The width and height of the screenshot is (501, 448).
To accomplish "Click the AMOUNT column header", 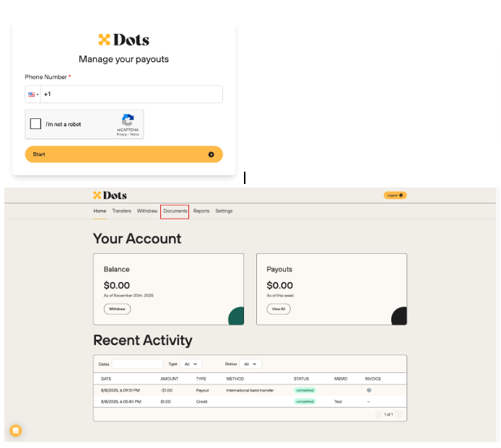I will point(169,379).
